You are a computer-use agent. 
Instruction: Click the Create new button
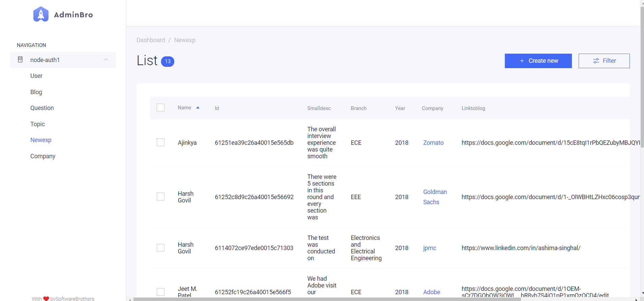538,61
